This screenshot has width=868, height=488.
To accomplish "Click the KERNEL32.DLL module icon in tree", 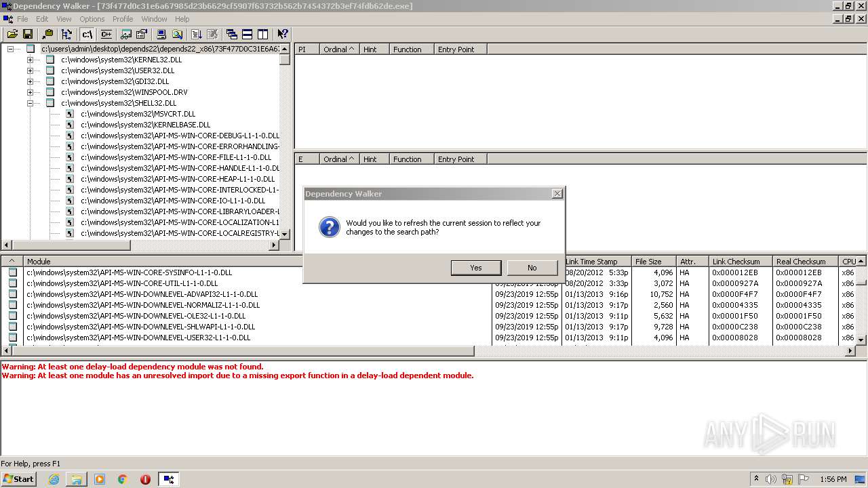I will coord(50,60).
